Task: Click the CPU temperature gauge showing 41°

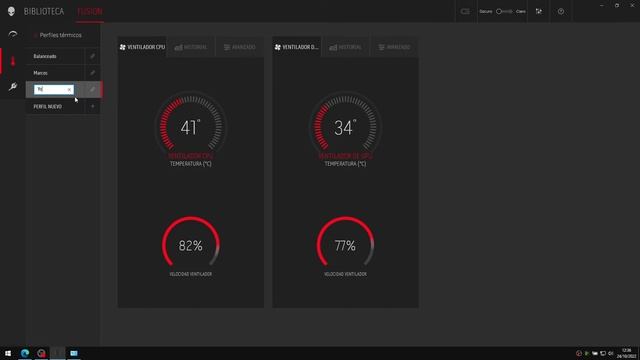Action: tap(190, 127)
